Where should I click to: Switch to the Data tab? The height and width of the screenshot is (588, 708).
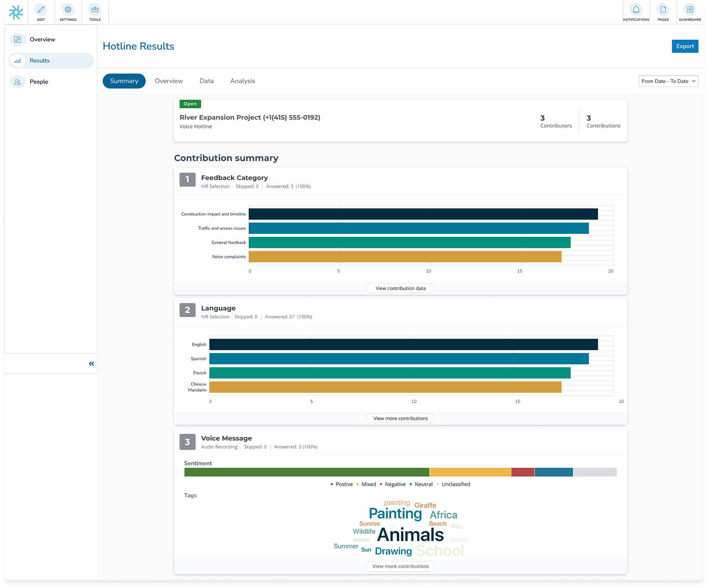click(206, 81)
